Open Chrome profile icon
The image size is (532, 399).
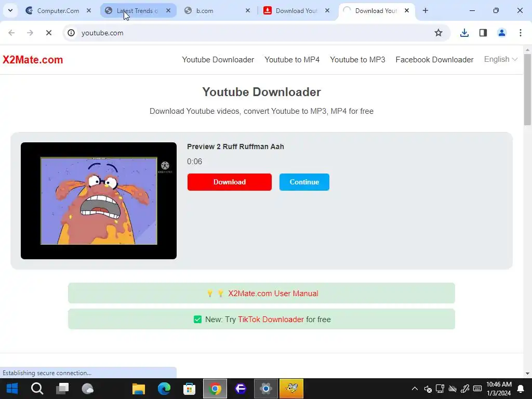(502, 33)
